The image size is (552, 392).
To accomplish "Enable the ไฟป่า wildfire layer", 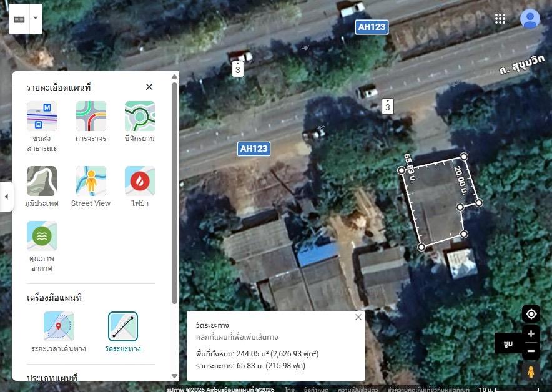I will [139, 180].
